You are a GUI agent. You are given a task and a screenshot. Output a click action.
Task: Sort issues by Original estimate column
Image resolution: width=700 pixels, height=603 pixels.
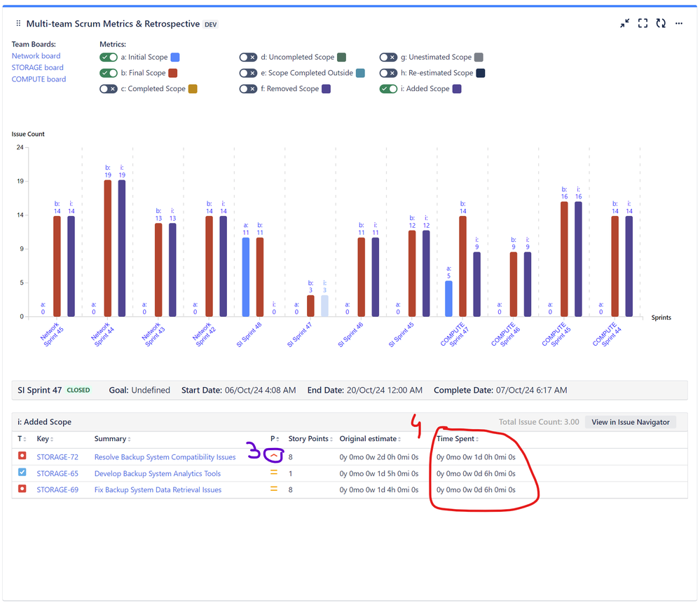[x=370, y=439]
